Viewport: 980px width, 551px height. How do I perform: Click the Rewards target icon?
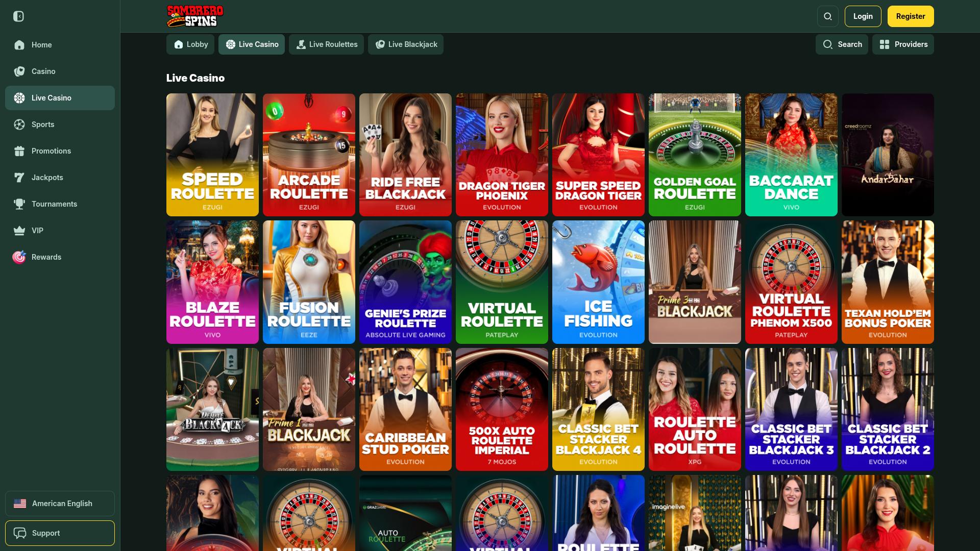[19, 257]
